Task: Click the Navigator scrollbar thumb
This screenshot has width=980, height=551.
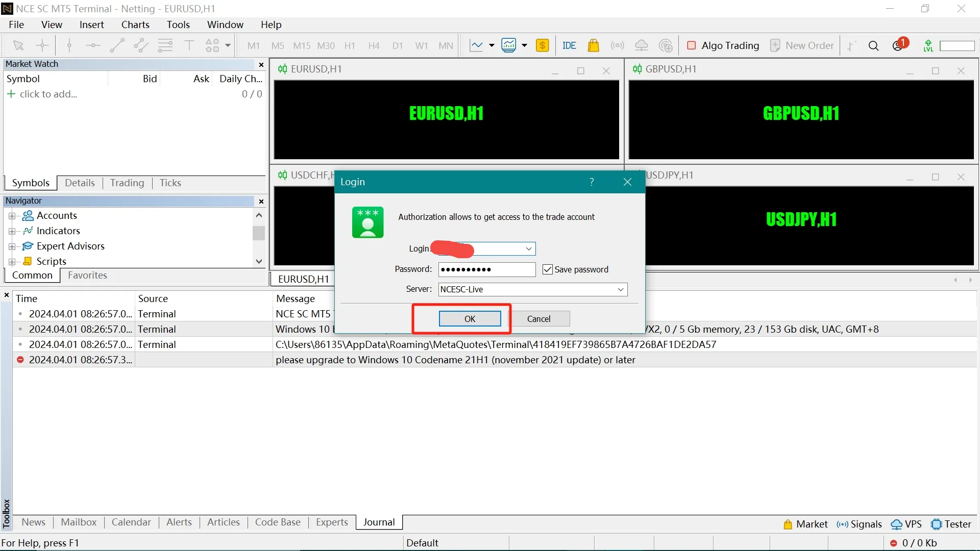Action: (x=259, y=233)
